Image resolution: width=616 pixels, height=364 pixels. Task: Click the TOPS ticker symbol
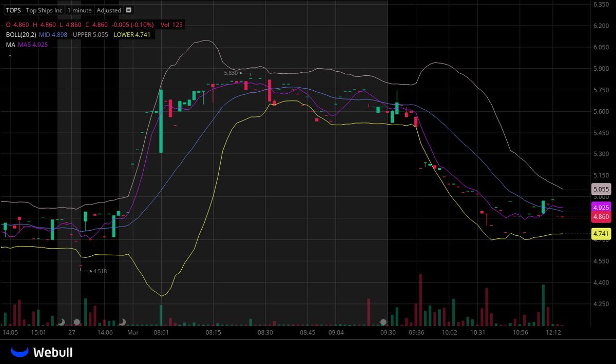(13, 10)
